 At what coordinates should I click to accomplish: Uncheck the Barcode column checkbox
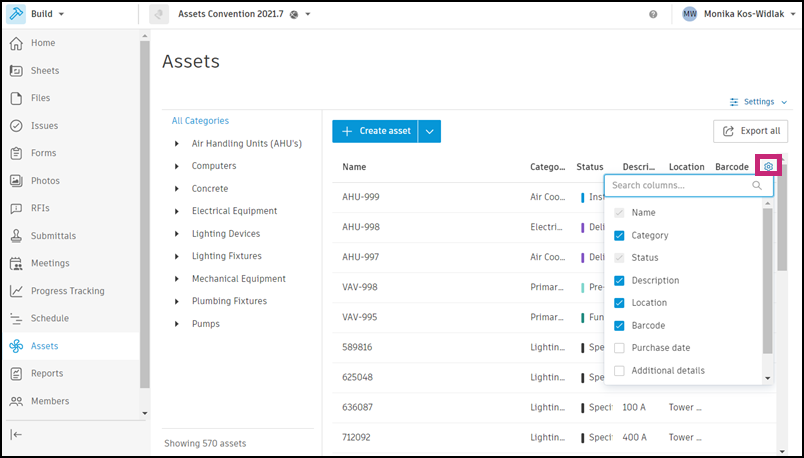pos(619,326)
